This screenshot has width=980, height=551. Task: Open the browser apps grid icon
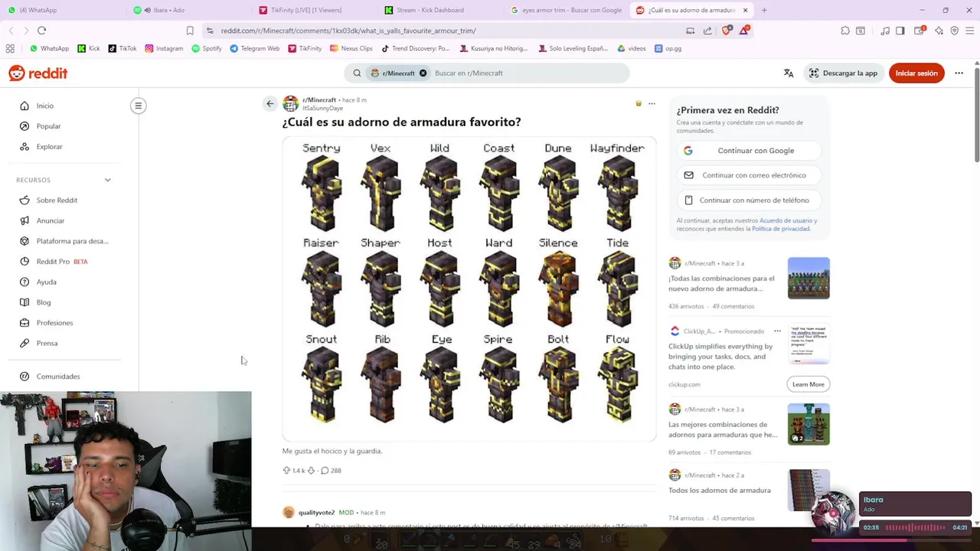point(10,48)
